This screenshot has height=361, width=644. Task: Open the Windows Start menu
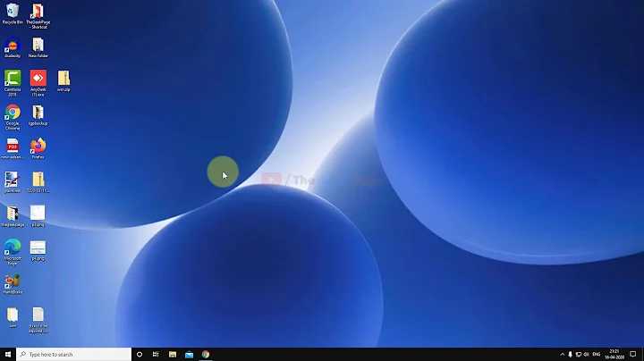pyautogui.click(x=8, y=355)
